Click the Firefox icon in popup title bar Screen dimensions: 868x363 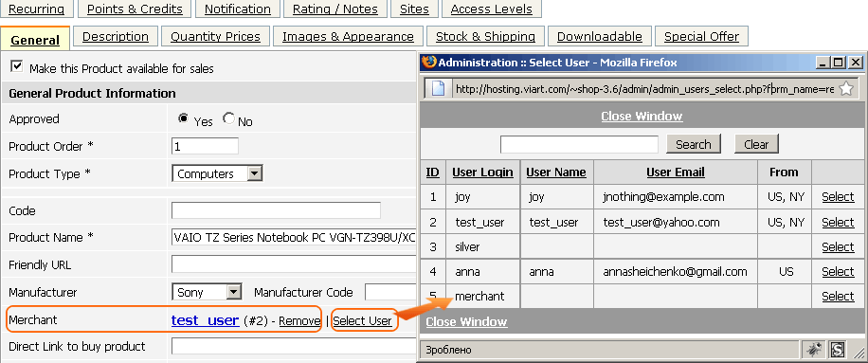tap(429, 62)
